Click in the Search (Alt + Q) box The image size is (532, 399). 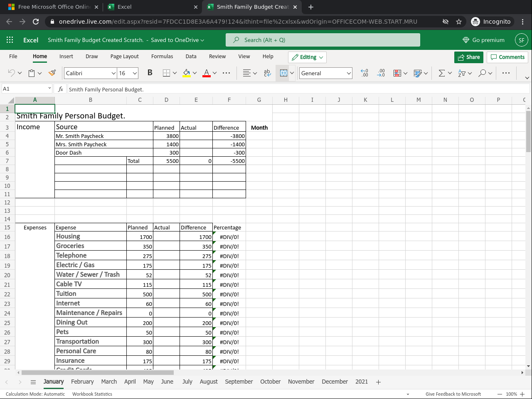[x=323, y=40]
